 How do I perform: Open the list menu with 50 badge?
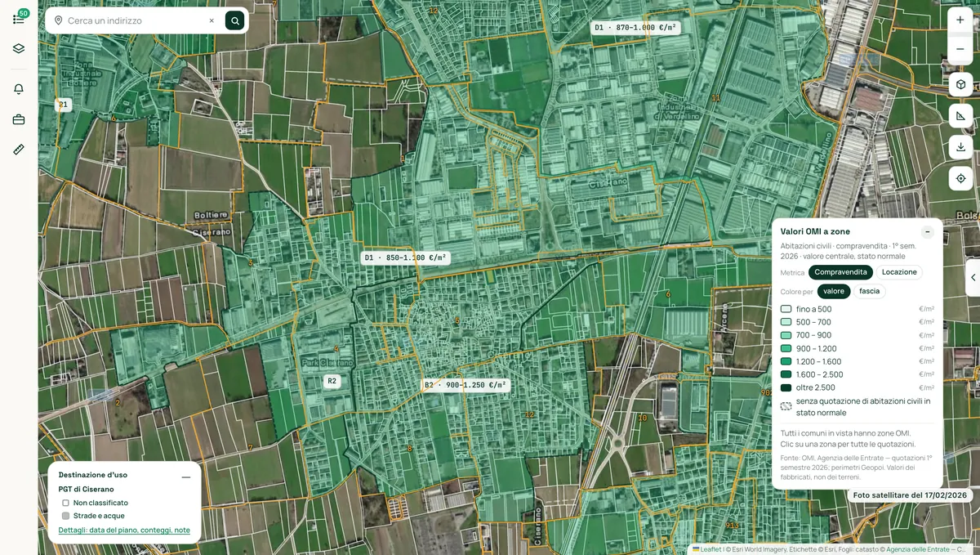19,18
